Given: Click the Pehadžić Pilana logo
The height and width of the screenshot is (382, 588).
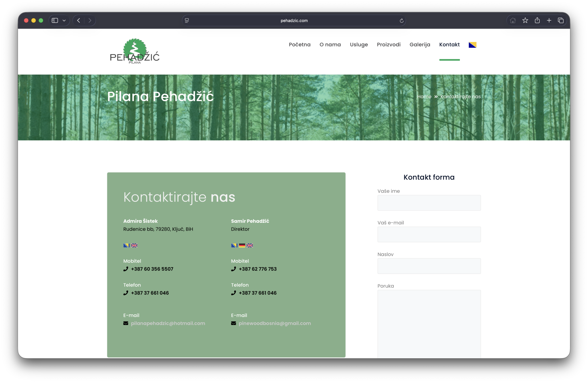Looking at the screenshot, I should (135, 51).
